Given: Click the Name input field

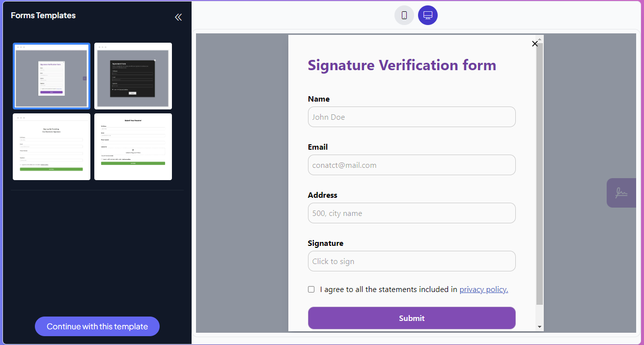Looking at the screenshot, I should pos(411,117).
